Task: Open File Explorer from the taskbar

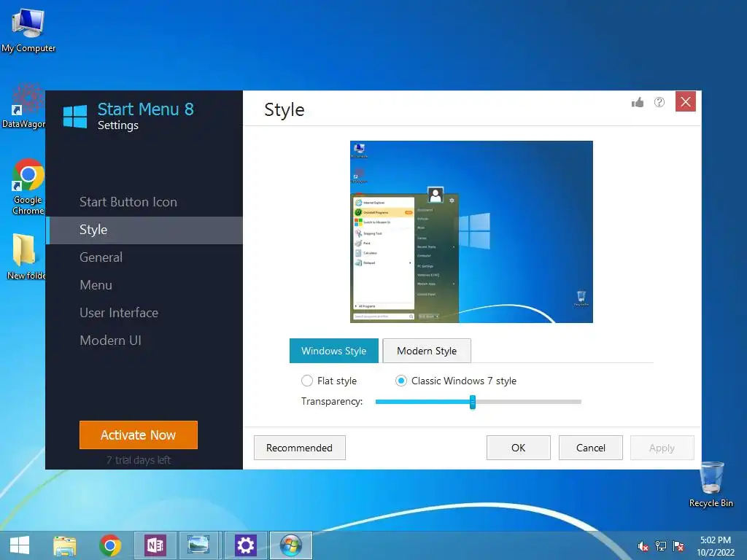Action: click(x=65, y=545)
